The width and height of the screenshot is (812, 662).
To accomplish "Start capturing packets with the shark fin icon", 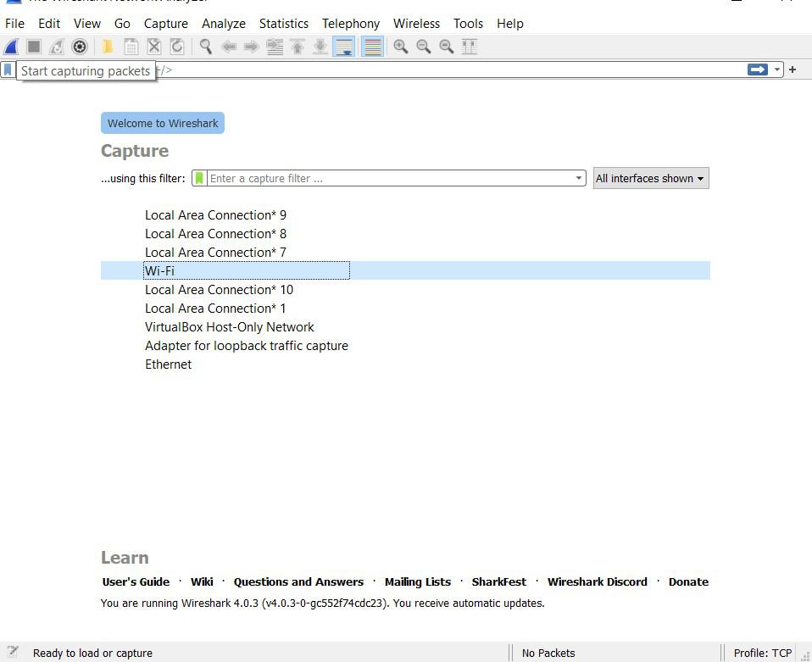I will 11,47.
